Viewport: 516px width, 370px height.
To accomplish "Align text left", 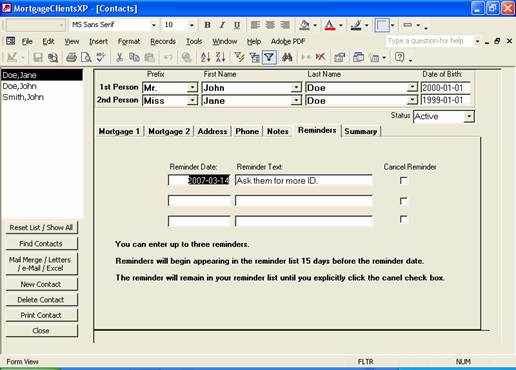I will 255,25.
